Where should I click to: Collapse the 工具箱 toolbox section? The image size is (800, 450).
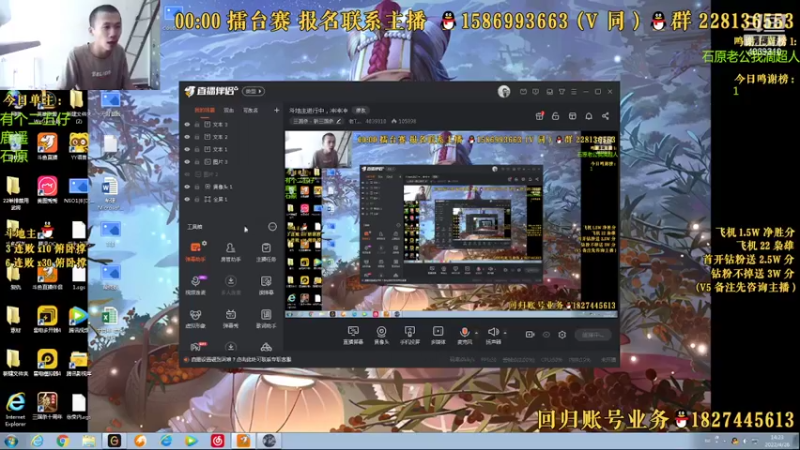[x=272, y=227]
